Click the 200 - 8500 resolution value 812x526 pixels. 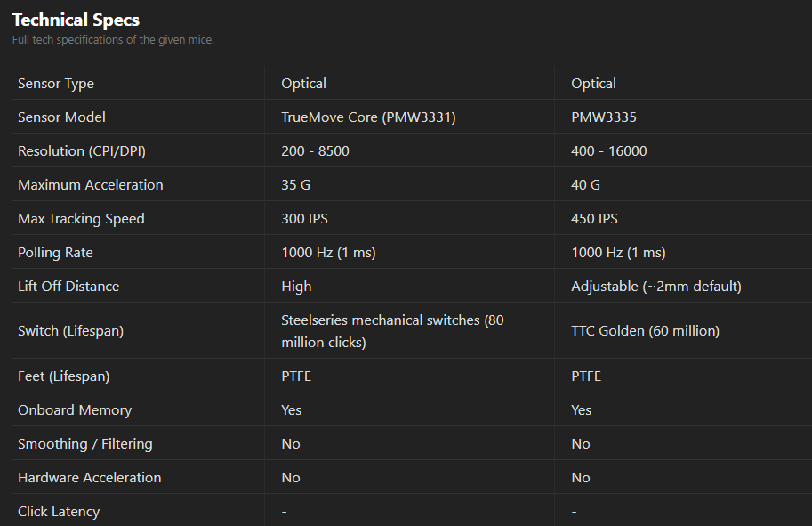click(315, 151)
